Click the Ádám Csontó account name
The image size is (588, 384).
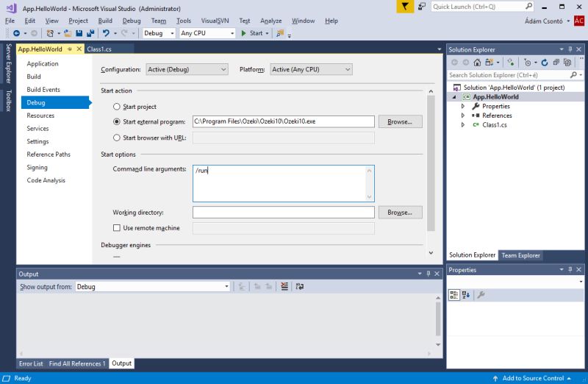click(x=543, y=21)
